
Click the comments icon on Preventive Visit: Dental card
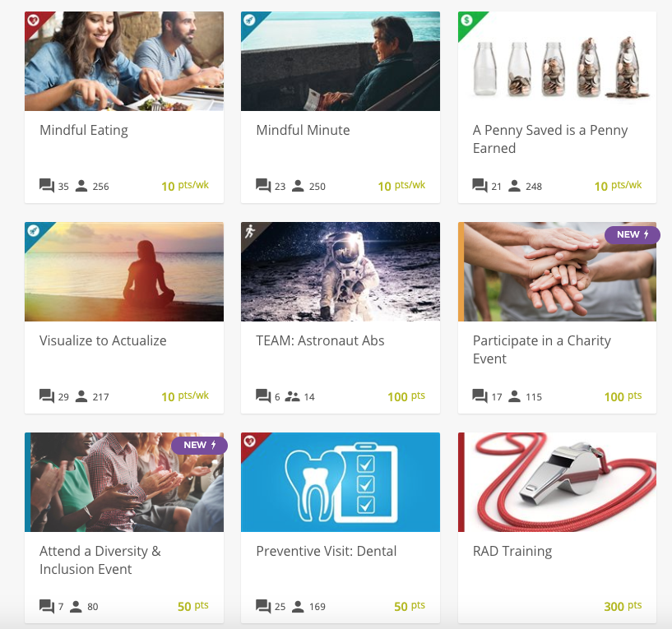263,606
